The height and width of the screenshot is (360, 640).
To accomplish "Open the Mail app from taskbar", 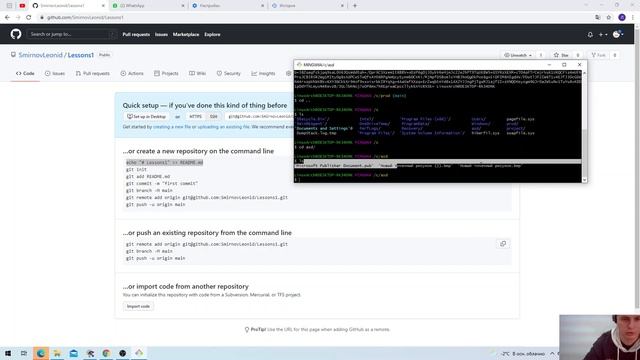I will [x=73, y=353].
